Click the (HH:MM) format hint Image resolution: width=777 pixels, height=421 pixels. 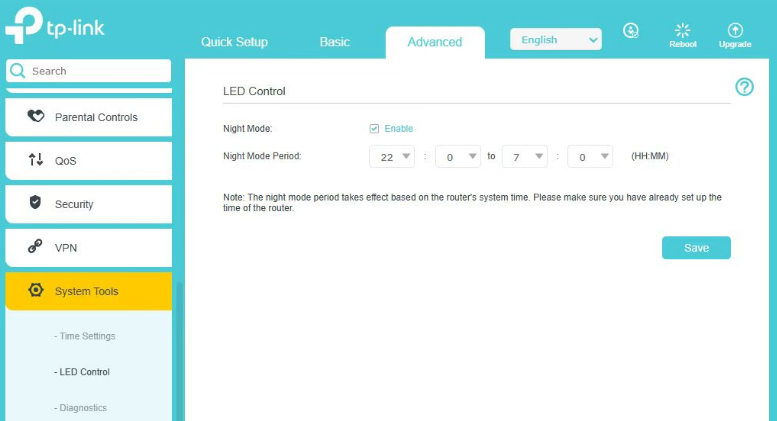[x=650, y=156]
